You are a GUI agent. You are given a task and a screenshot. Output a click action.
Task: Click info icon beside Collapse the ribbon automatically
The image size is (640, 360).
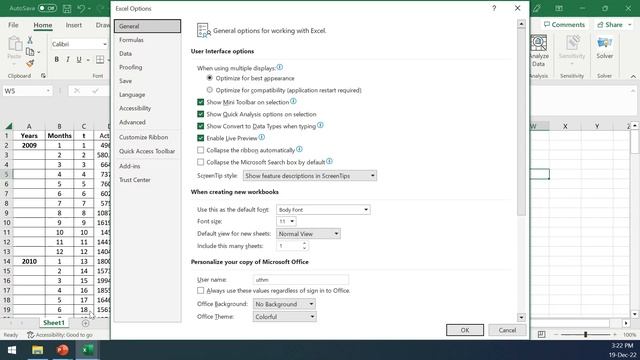pos(299,149)
